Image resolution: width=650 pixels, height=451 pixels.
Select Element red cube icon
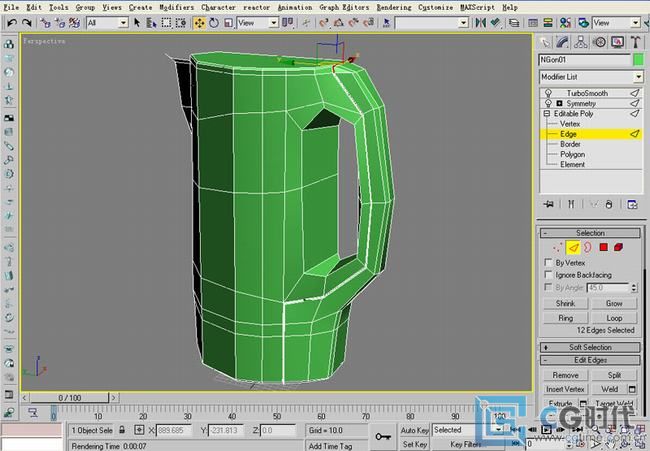click(x=618, y=247)
